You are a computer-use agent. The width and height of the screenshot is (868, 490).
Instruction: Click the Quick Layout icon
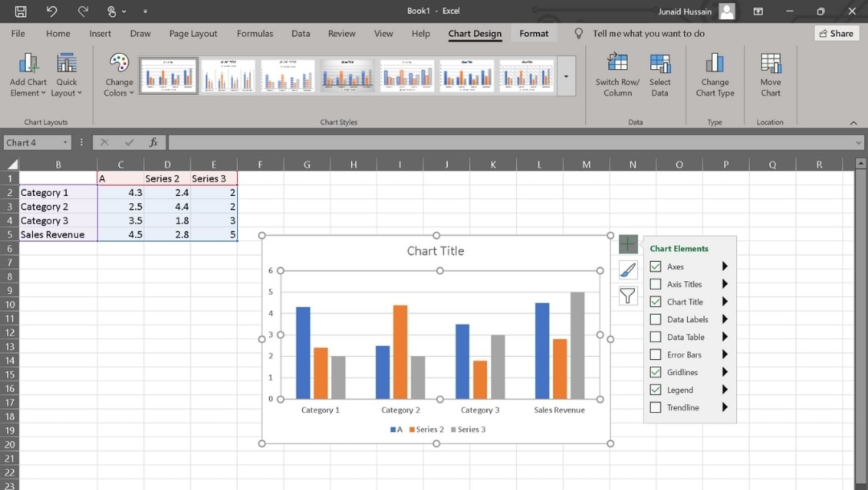[67, 72]
